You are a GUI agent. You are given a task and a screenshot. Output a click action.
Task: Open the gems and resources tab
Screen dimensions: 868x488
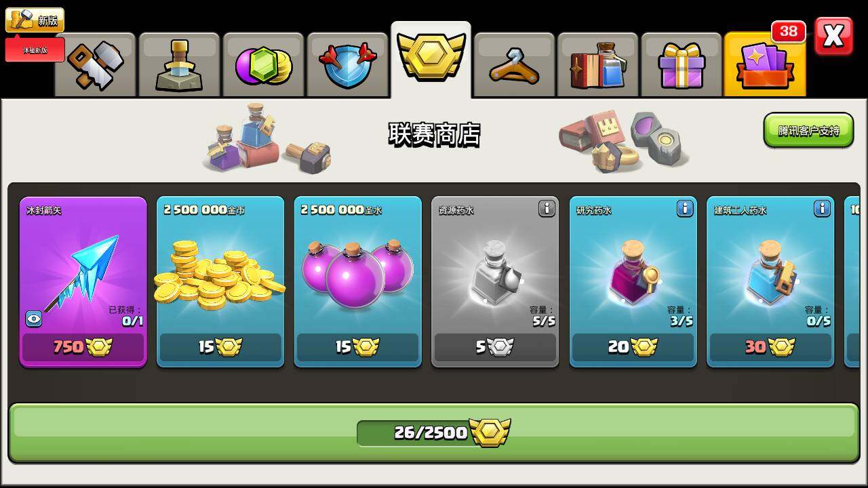point(263,65)
